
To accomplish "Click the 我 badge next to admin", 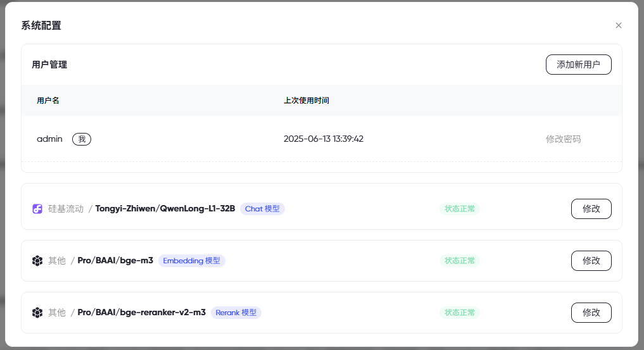I will [x=82, y=139].
